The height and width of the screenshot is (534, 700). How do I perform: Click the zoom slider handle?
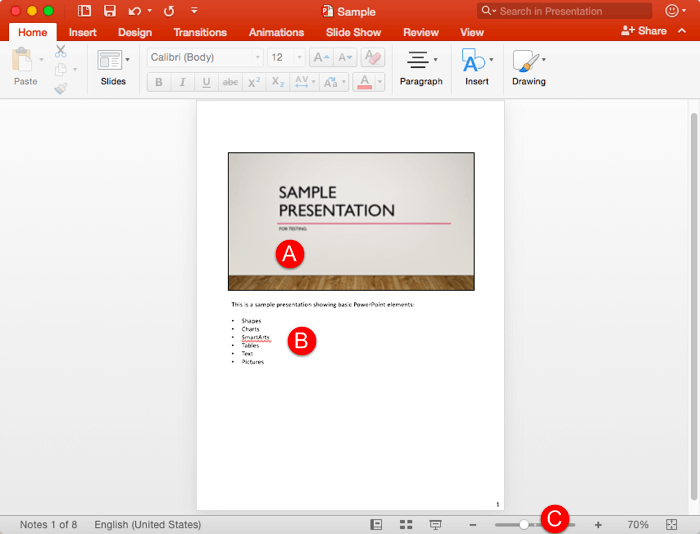click(524, 525)
